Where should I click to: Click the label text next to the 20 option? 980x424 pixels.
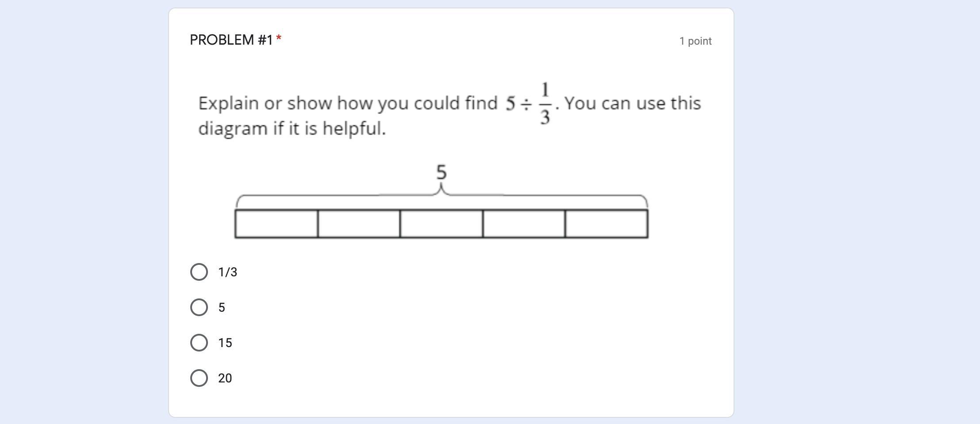[x=225, y=378]
